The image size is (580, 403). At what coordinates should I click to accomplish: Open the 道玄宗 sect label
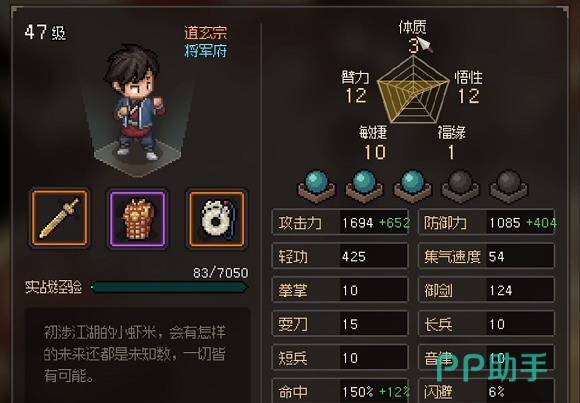point(206,33)
